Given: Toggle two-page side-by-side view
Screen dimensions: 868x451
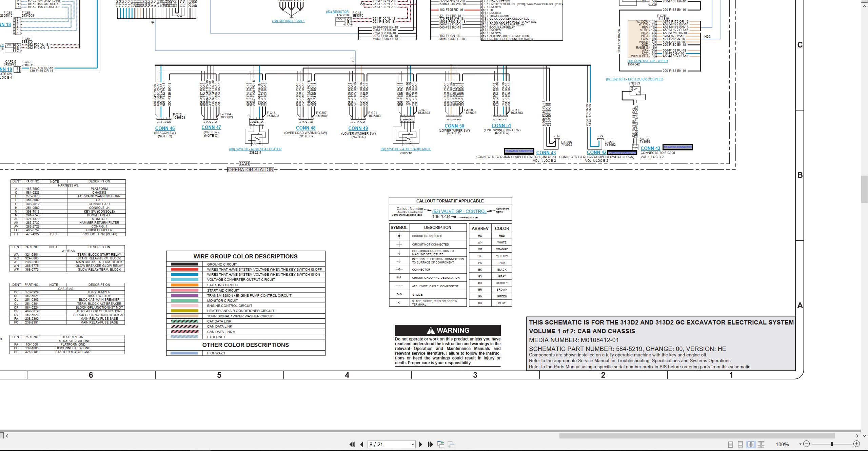Looking at the screenshot, I should (x=751, y=444).
